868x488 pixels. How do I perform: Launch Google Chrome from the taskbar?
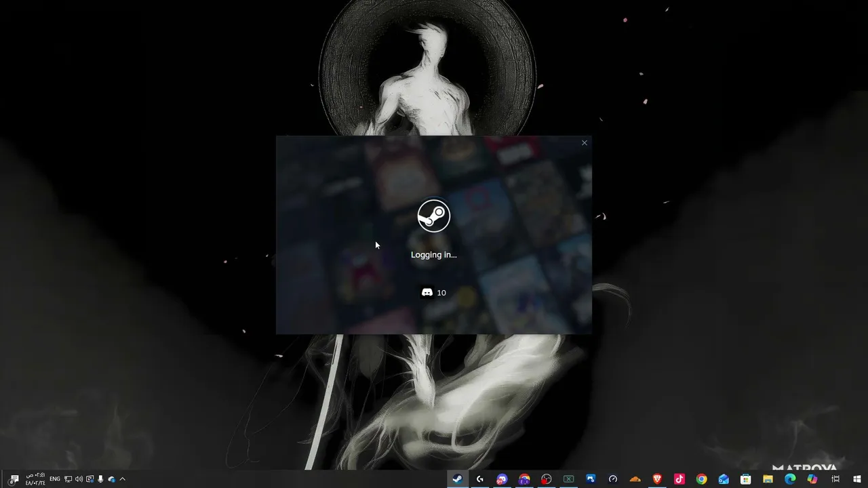coord(702,479)
